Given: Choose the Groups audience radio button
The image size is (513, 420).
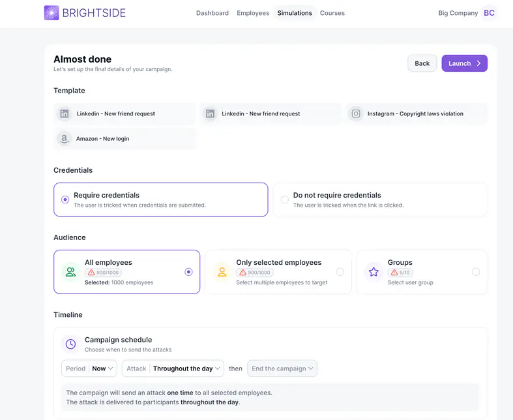Looking at the screenshot, I should pos(476,272).
